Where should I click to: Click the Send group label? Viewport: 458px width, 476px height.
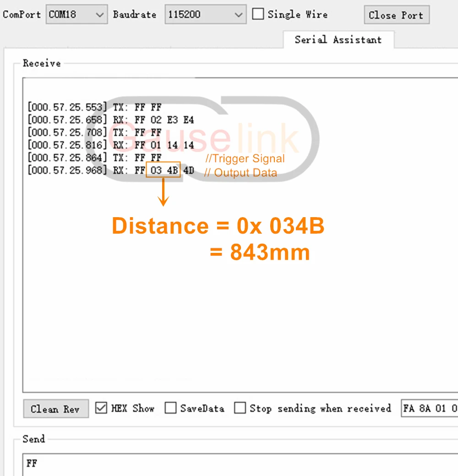point(34,439)
